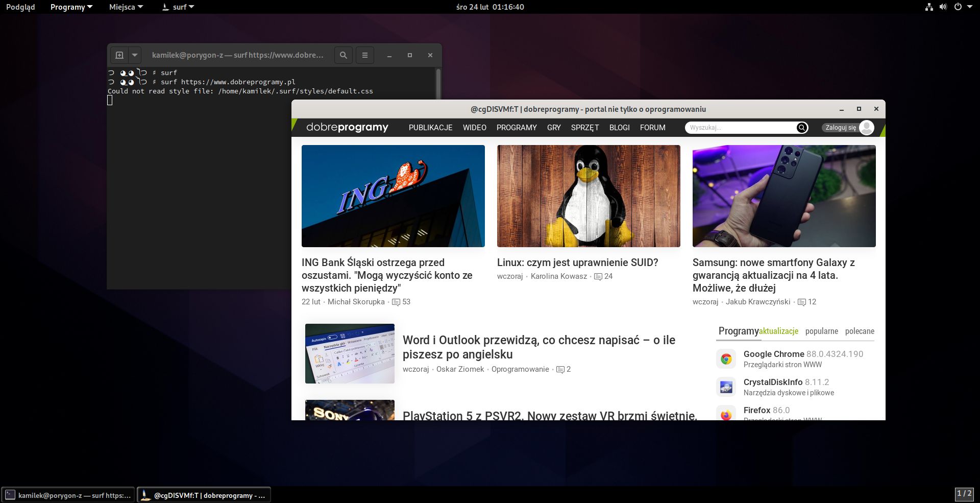This screenshot has width=980, height=503.
Task: Open the terminal hamburger menu
Action: tap(365, 55)
